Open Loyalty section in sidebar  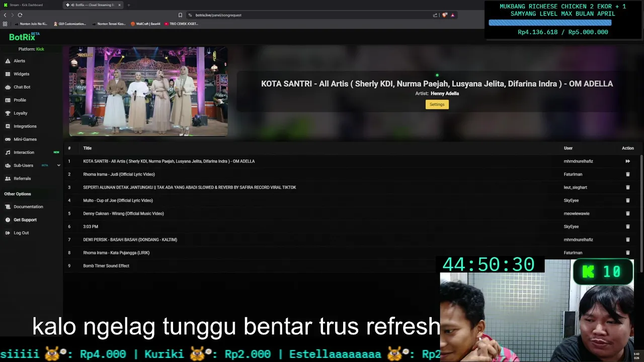pyautogui.click(x=20, y=113)
